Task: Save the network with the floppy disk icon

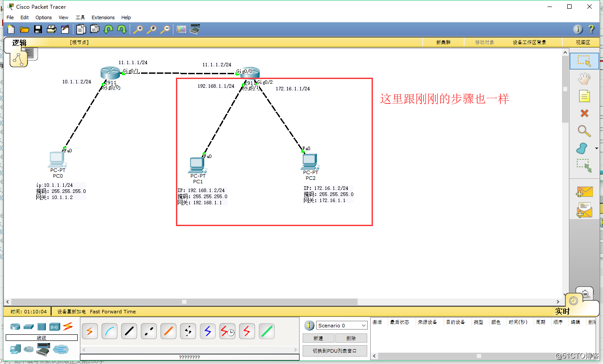Action: click(38, 30)
